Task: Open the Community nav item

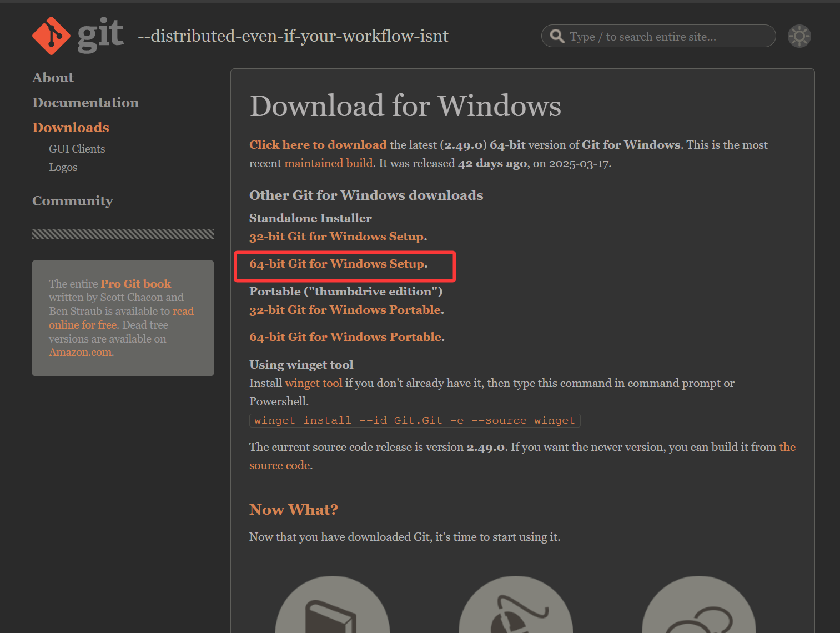Action: point(73,201)
